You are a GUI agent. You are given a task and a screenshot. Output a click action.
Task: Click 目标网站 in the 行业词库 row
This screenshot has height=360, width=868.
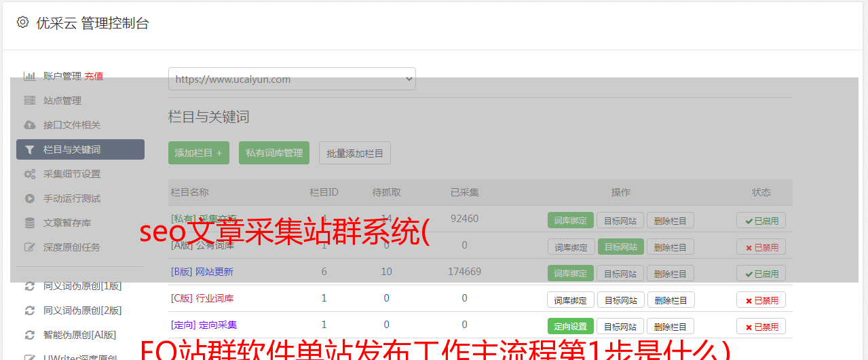pos(620,300)
